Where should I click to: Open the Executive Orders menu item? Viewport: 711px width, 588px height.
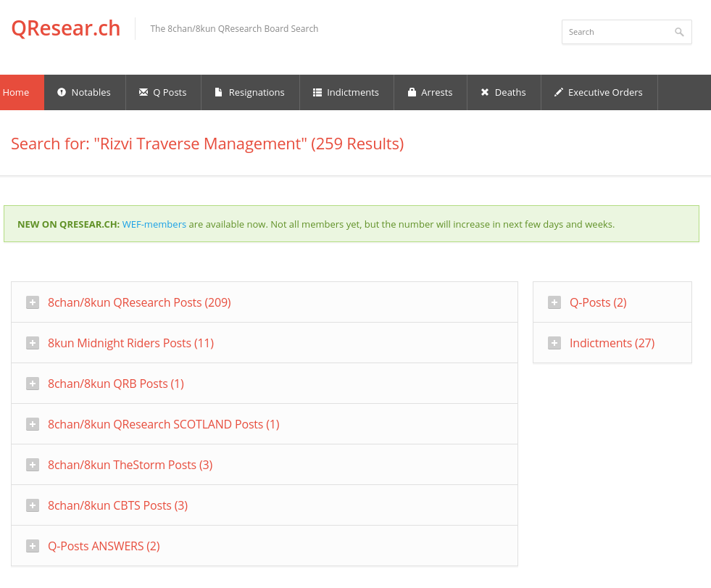pos(599,92)
